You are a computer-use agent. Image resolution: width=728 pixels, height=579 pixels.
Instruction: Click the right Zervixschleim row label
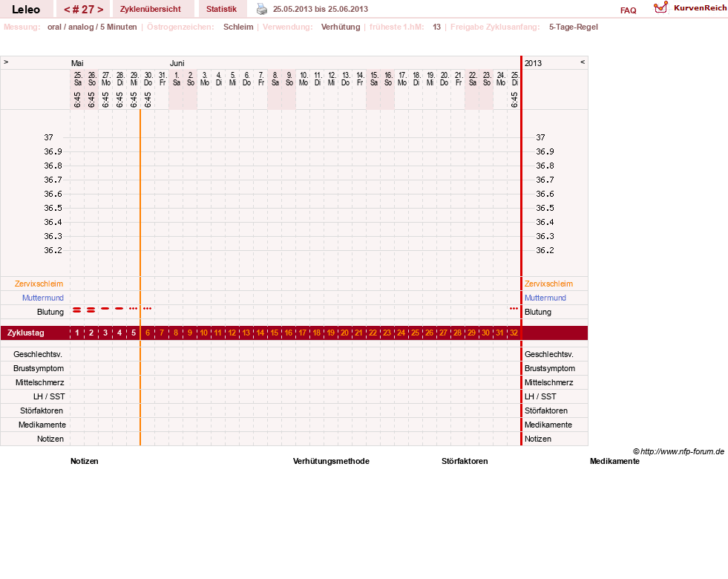(x=549, y=284)
